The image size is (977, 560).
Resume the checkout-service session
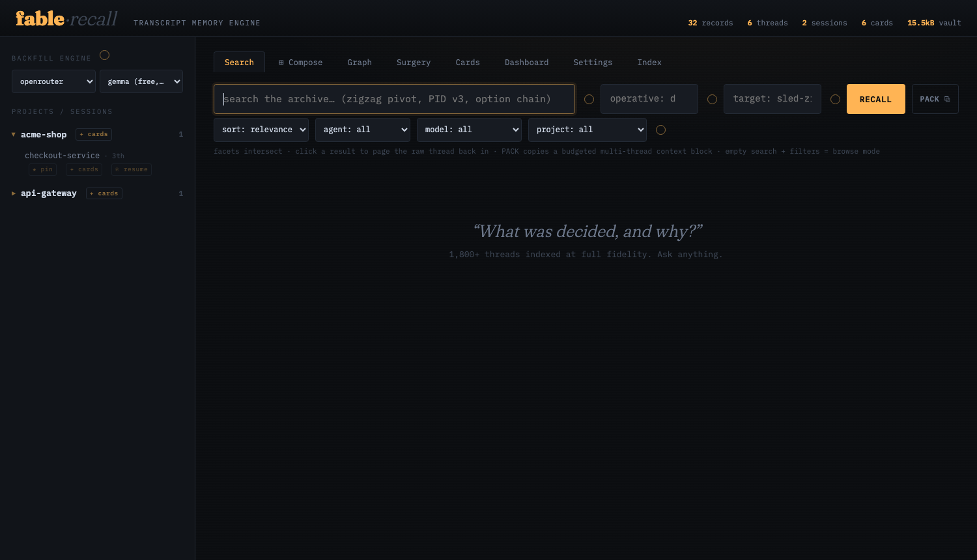pos(132,169)
